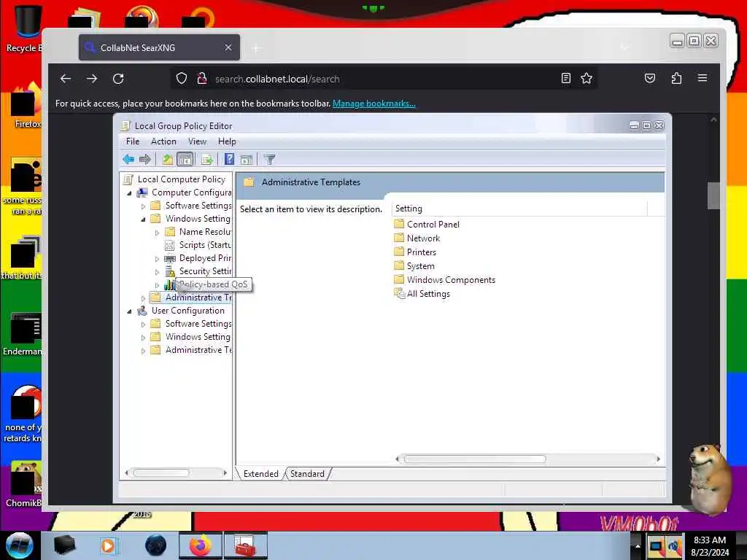The width and height of the screenshot is (747, 560).
Task: Bookmark this page with star icon
Action: coord(587,79)
